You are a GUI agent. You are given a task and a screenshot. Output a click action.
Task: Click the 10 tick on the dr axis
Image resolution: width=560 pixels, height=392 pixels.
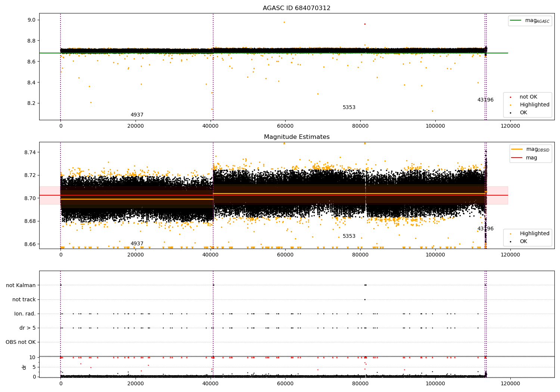coord(32,357)
